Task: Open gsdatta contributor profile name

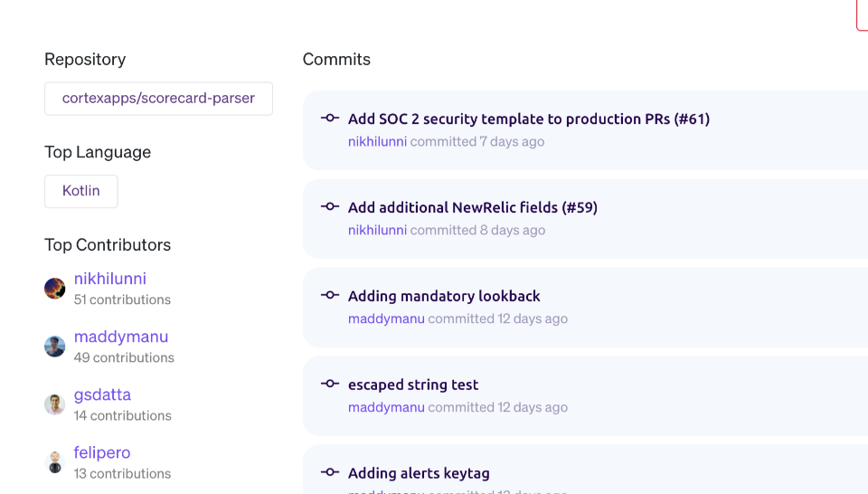Action: [x=102, y=394]
